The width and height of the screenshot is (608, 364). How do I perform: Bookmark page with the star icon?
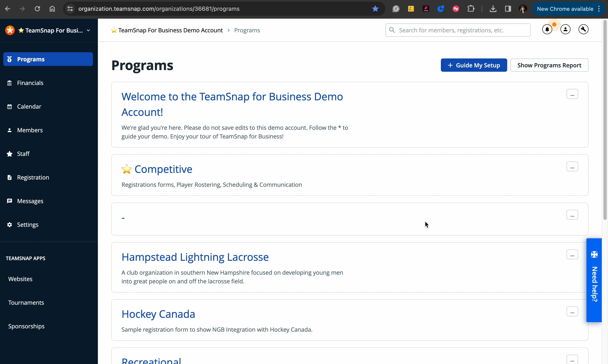pos(375,9)
